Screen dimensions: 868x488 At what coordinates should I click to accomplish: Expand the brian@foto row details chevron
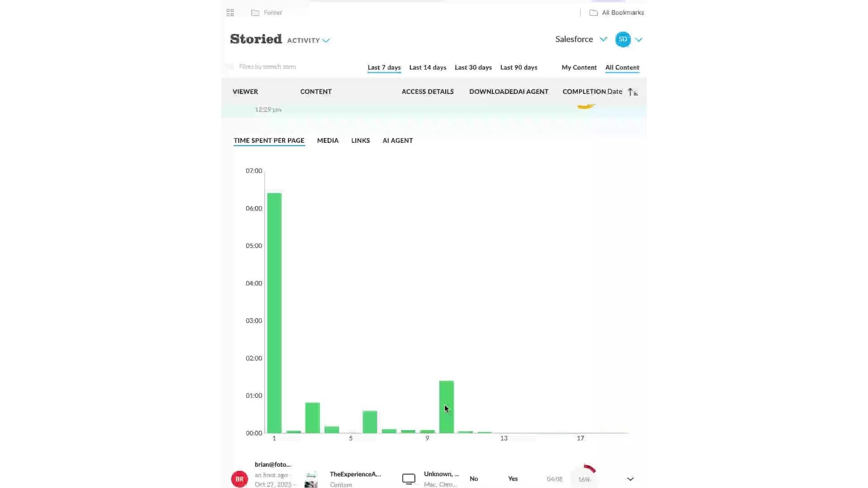click(x=630, y=479)
